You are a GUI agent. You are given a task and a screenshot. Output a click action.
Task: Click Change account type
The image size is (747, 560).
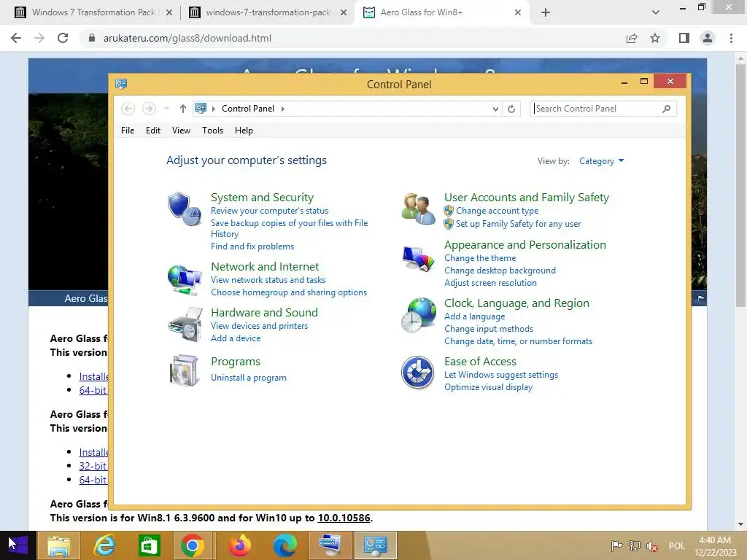pyautogui.click(x=498, y=211)
